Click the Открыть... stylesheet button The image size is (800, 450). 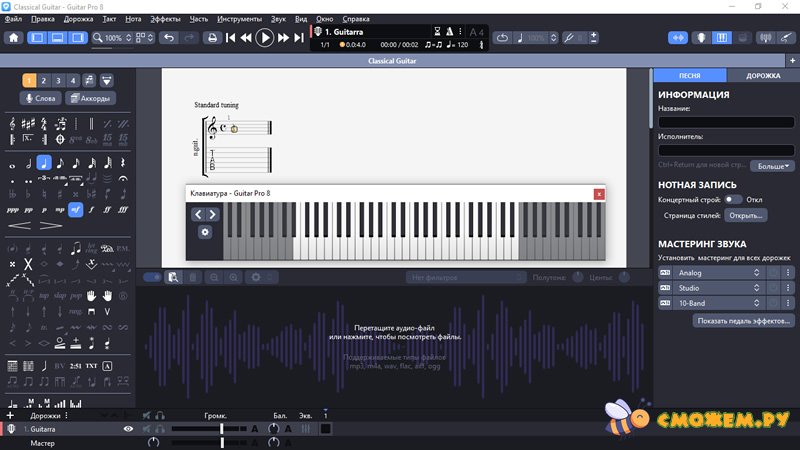pos(746,215)
